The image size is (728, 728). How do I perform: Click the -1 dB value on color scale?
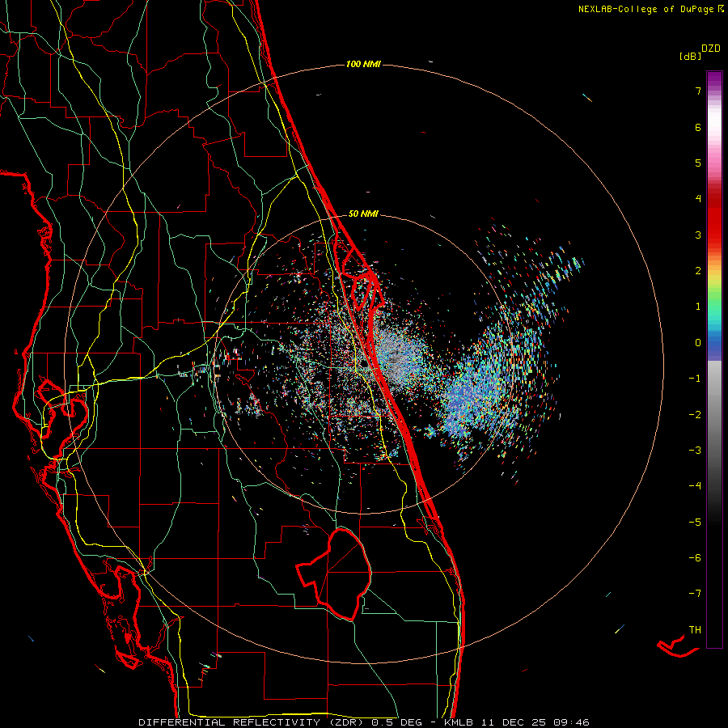point(695,379)
